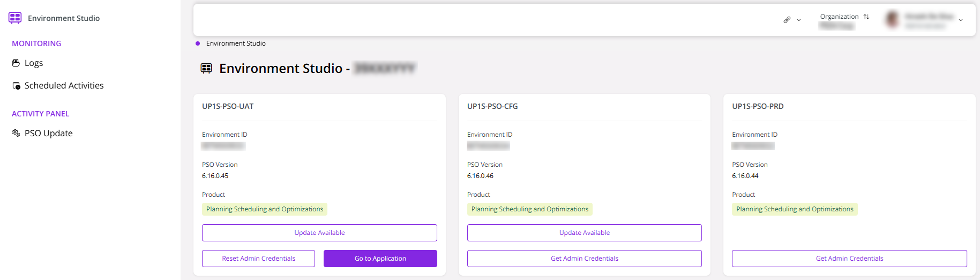Click the PSO Update gears icon
The image size is (980, 280).
16,133
